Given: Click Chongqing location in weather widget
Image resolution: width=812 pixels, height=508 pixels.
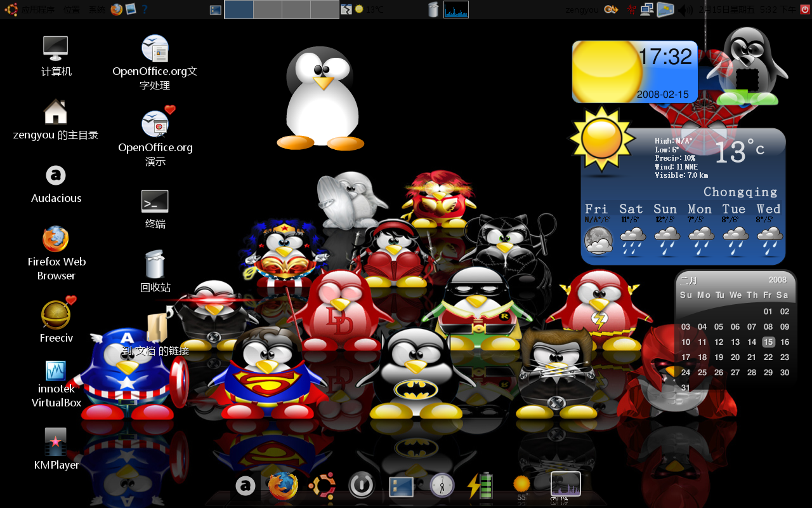Looking at the screenshot, I should (740, 192).
